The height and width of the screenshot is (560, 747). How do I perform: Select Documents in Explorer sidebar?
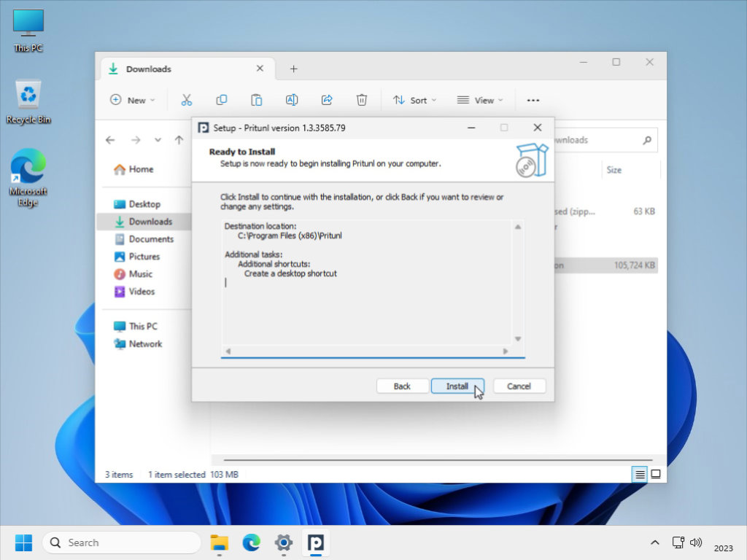click(x=144, y=239)
